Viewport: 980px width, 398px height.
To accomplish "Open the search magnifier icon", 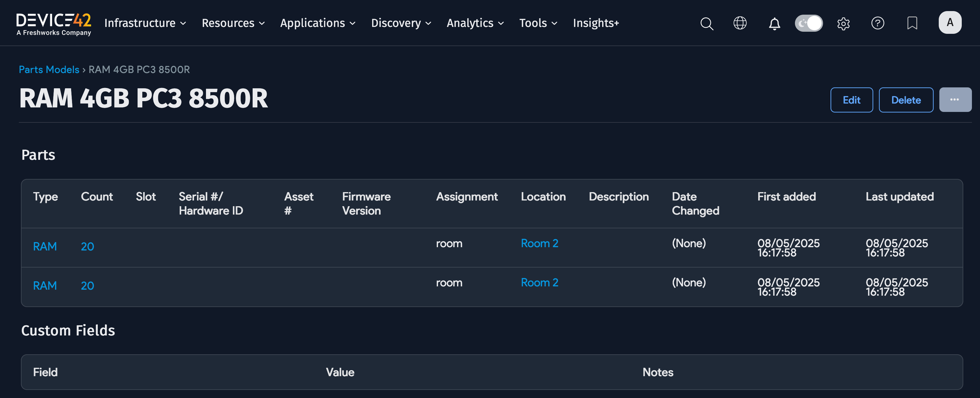I will pos(706,24).
